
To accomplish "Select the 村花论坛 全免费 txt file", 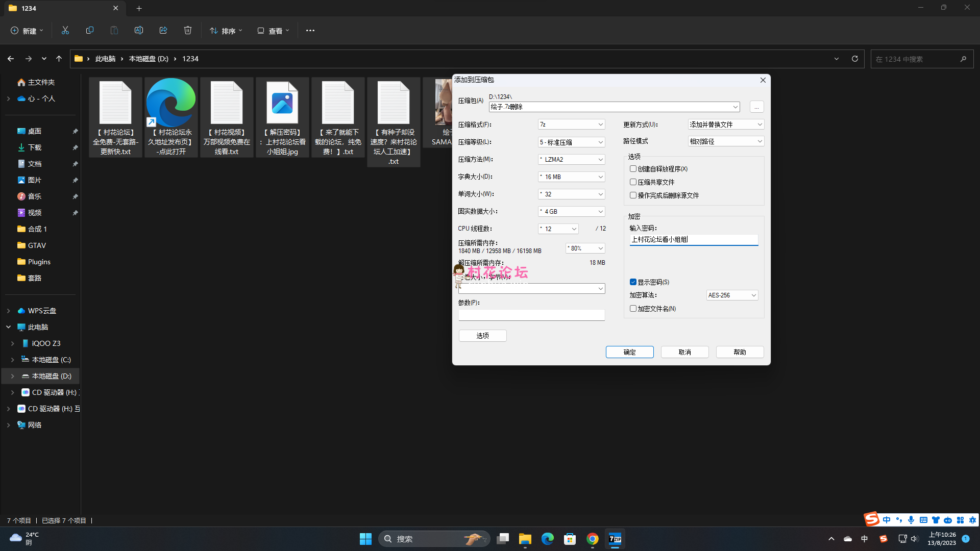I will click(x=115, y=117).
